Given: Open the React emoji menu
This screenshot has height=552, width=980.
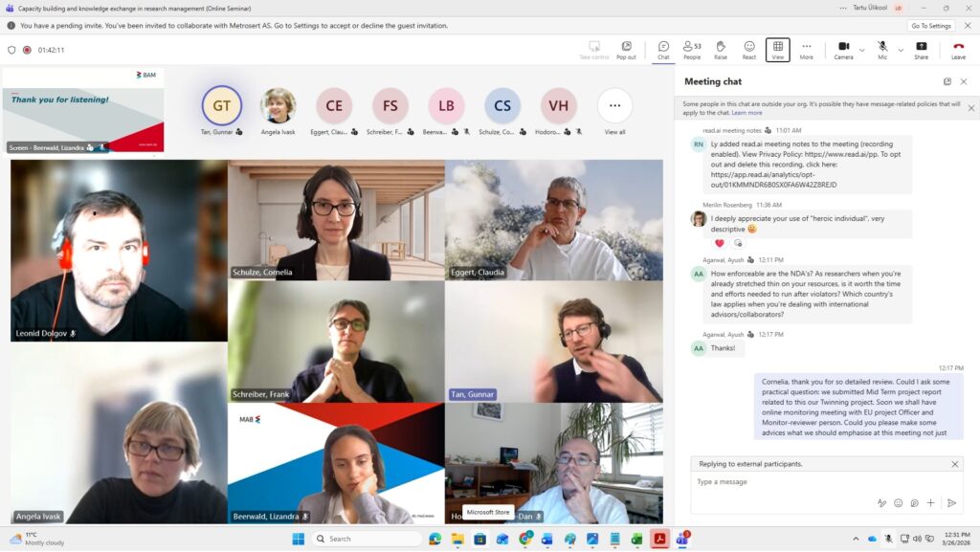Looking at the screenshot, I should [x=749, y=50].
